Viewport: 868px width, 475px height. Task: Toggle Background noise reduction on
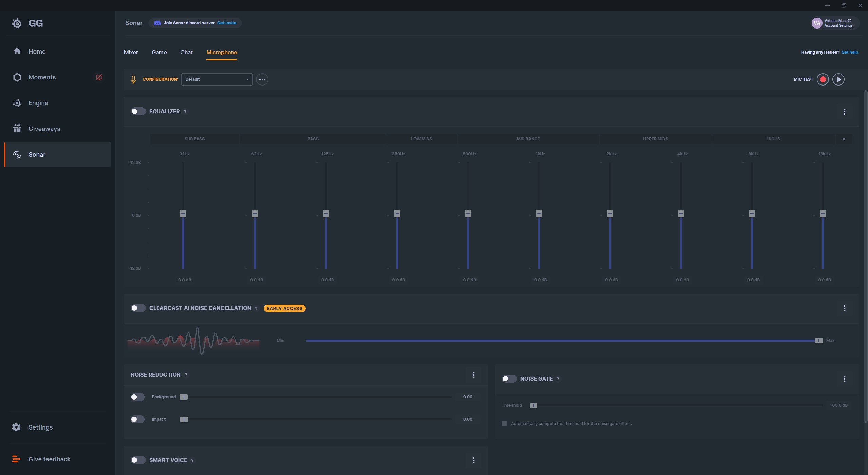(137, 397)
